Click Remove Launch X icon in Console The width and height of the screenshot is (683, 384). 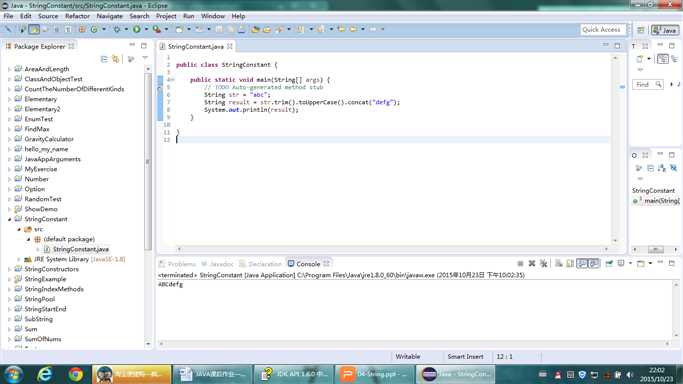(x=532, y=263)
